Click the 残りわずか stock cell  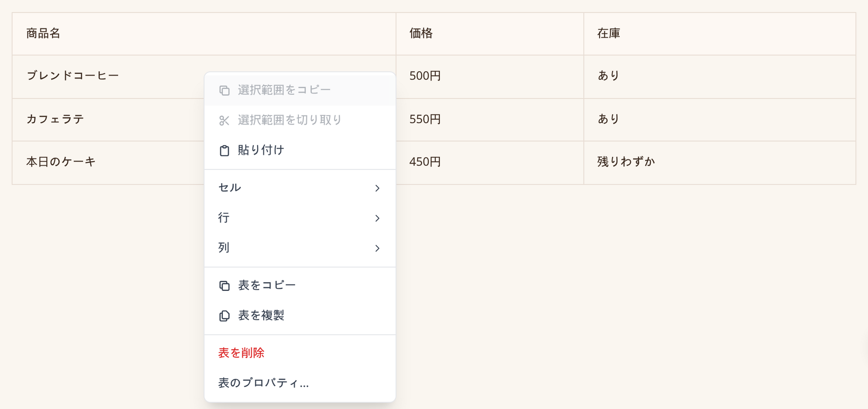[x=719, y=162]
